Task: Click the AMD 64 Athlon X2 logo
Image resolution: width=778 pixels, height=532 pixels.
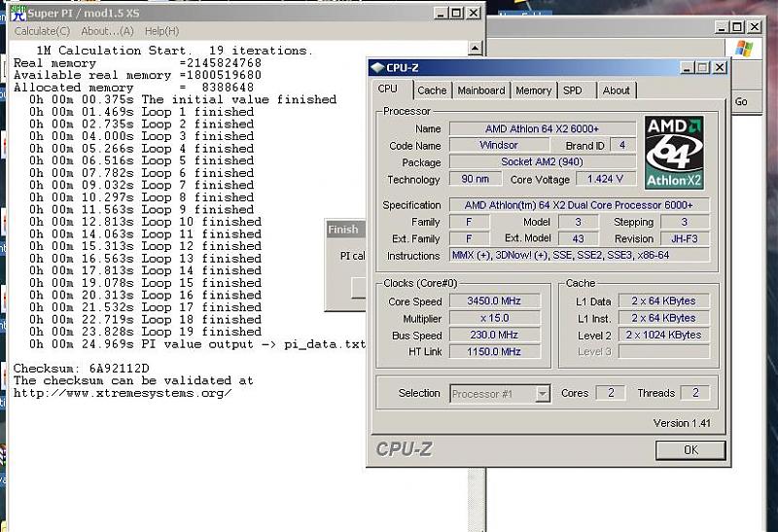Action: click(674, 153)
